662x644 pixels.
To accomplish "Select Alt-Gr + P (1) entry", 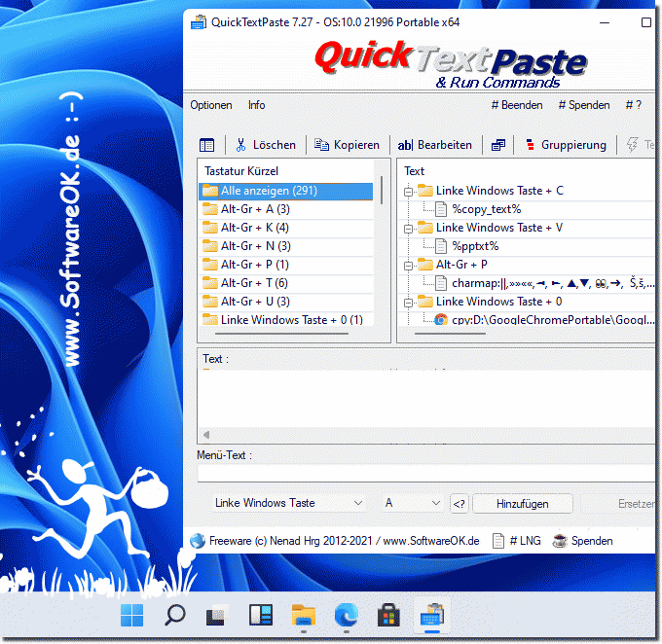I will [286, 265].
